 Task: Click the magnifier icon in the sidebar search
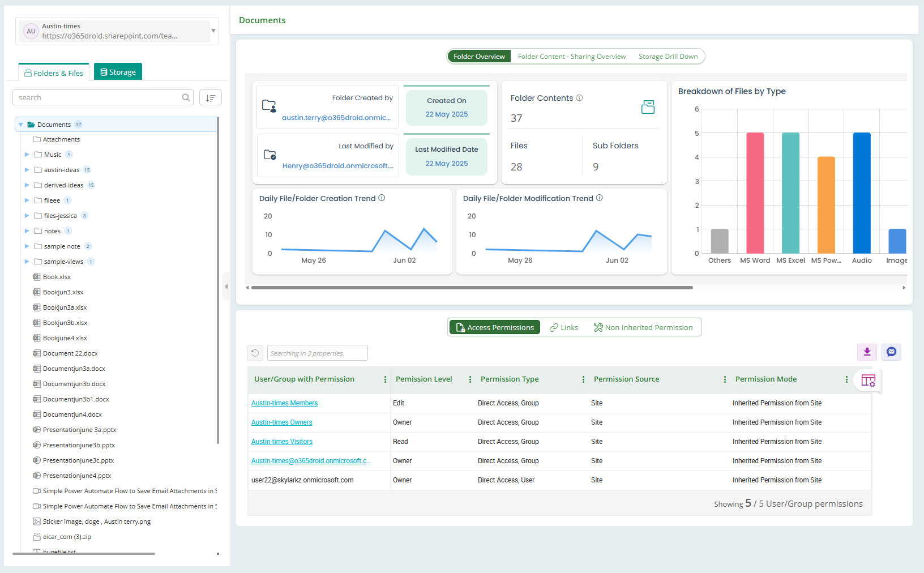pyautogui.click(x=186, y=97)
